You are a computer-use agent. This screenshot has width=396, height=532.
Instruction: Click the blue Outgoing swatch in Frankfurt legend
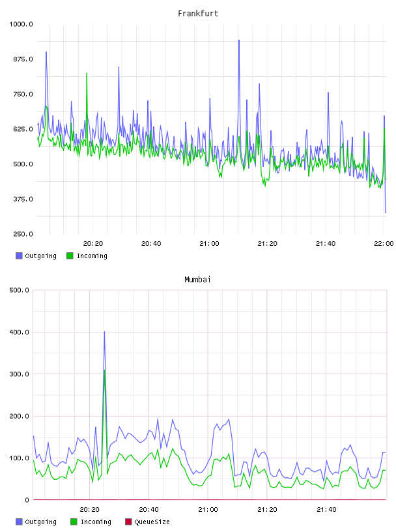click(x=19, y=256)
